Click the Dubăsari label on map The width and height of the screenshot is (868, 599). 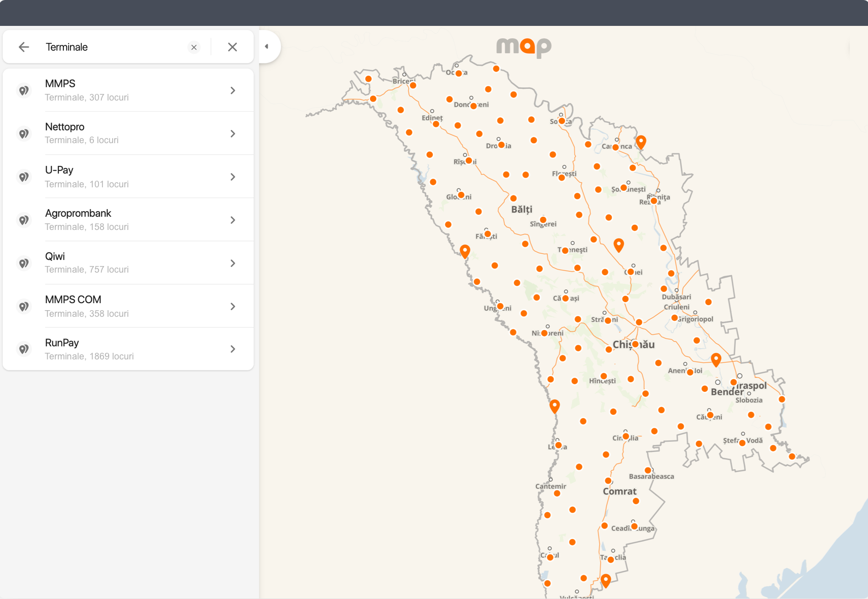pos(676,297)
